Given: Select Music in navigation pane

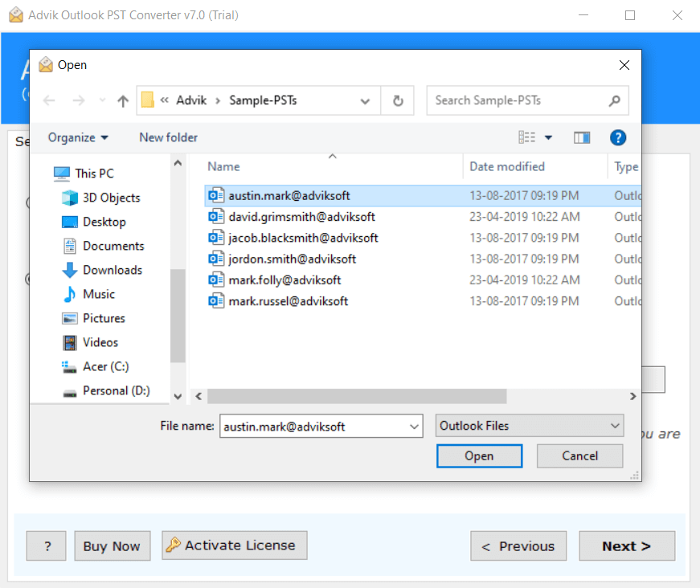Looking at the screenshot, I should [89, 294].
